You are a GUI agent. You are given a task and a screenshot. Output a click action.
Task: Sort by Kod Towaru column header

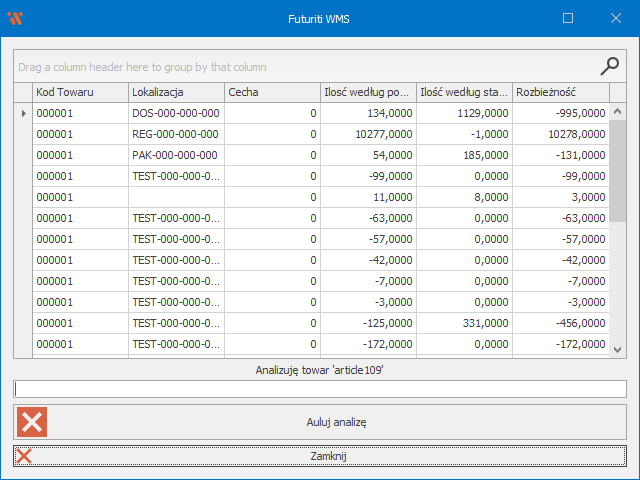coord(79,92)
